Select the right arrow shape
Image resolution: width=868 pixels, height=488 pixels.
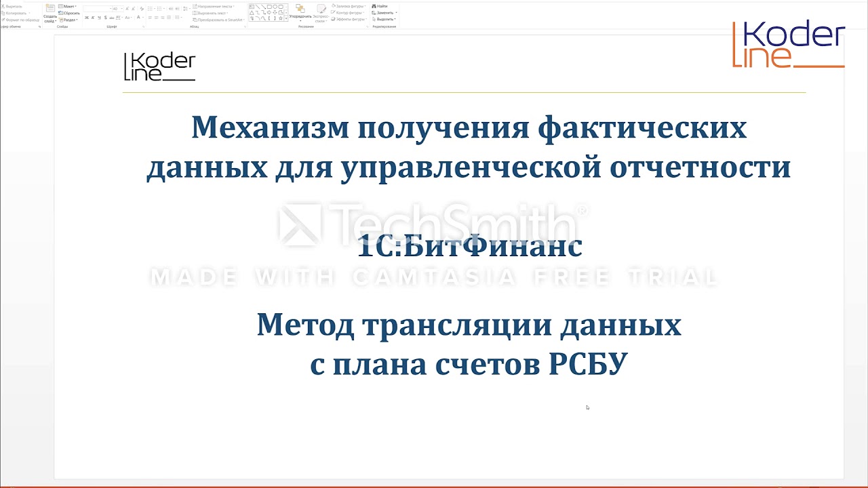coord(269,13)
